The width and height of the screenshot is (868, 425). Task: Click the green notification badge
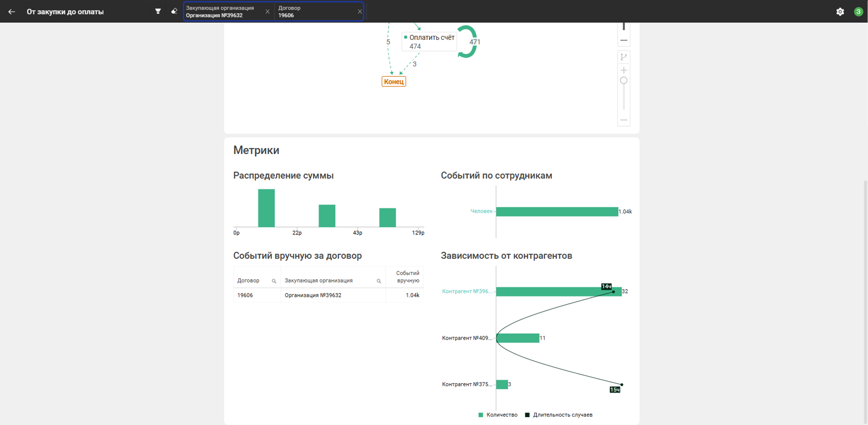click(858, 12)
